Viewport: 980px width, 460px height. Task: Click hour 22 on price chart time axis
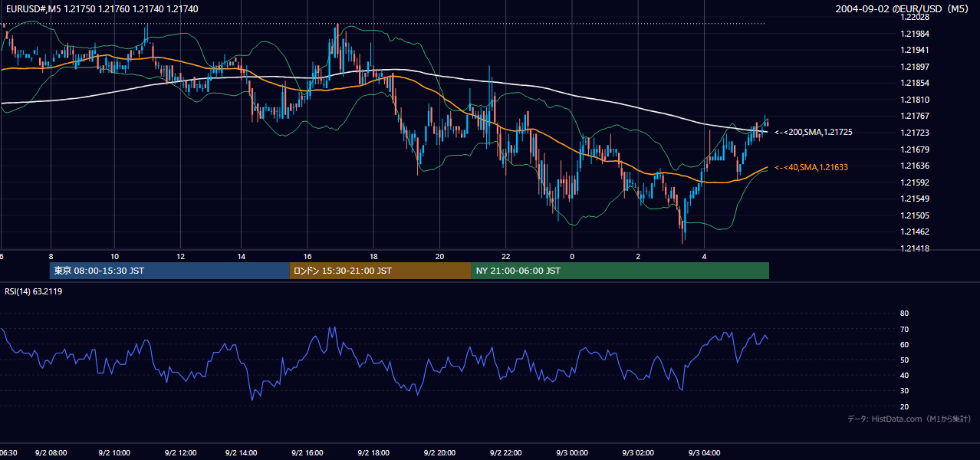pyautogui.click(x=506, y=255)
